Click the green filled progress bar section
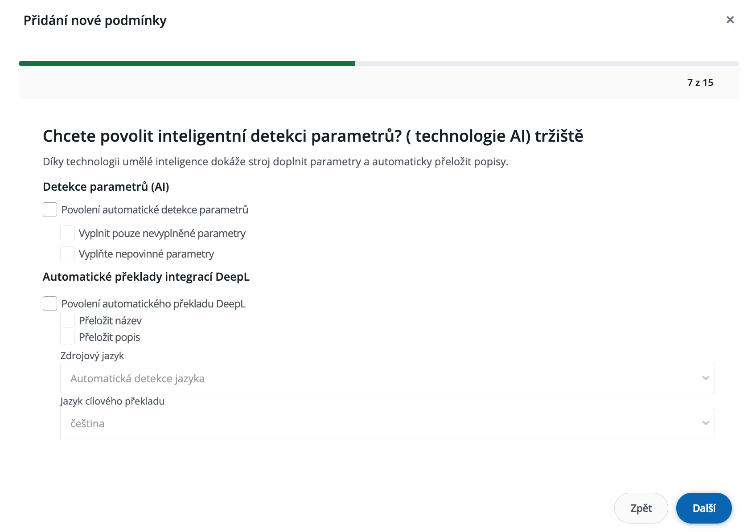 point(186,64)
